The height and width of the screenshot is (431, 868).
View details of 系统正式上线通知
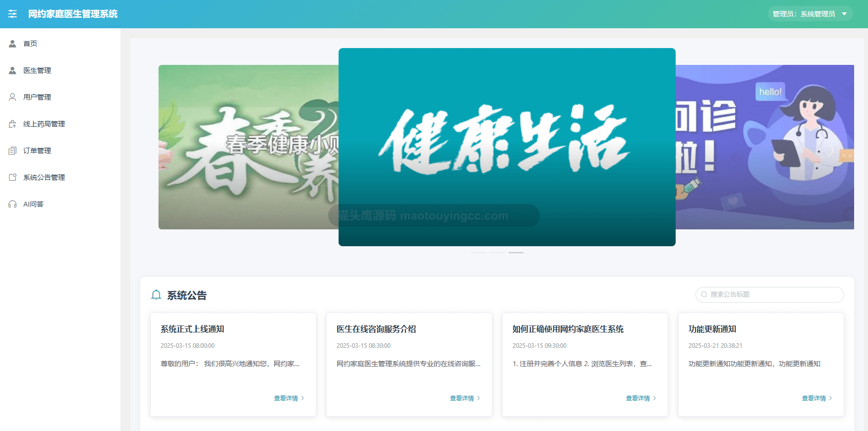pos(289,398)
